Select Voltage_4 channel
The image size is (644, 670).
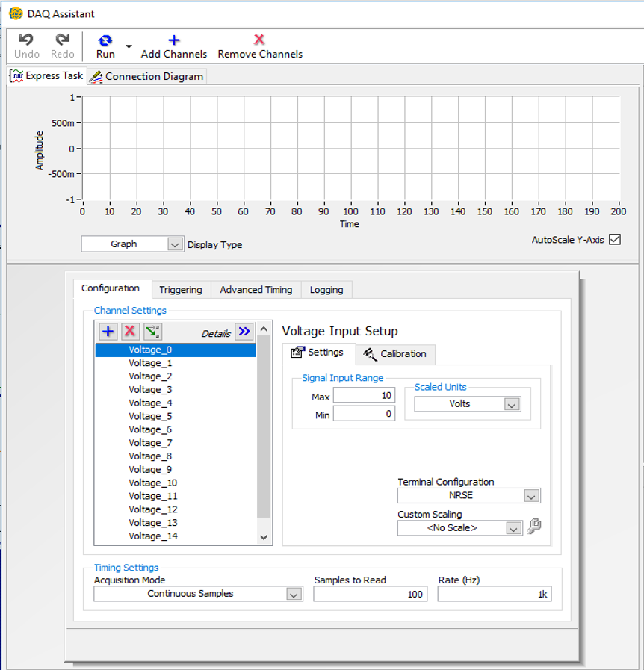[x=176, y=403]
